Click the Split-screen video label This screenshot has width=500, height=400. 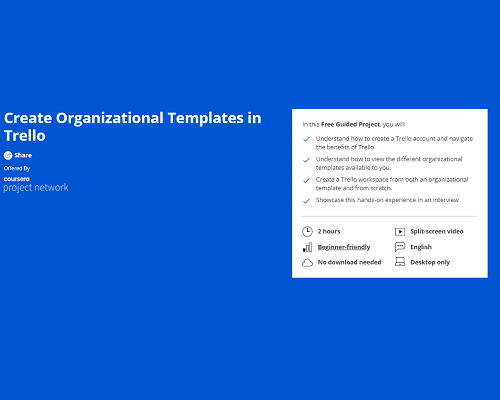pos(437,231)
